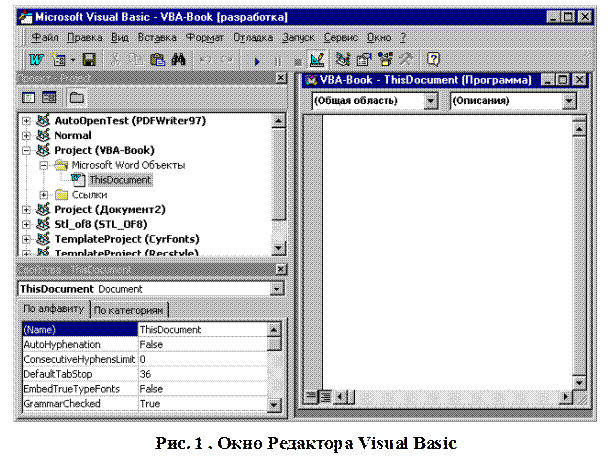Open the Окно menu
The height and width of the screenshot is (467, 612).
379,37
